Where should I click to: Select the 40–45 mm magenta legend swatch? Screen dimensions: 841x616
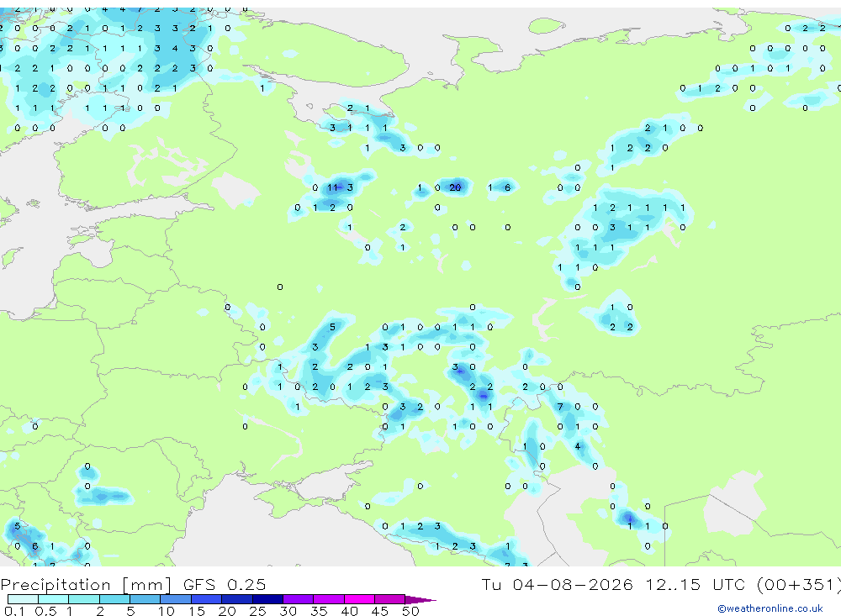(x=359, y=599)
